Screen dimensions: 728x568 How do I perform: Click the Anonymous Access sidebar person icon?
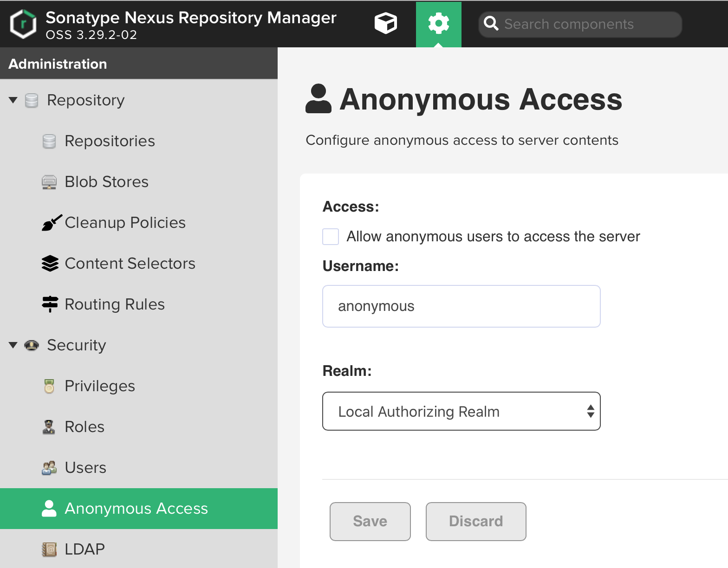(x=49, y=509)
